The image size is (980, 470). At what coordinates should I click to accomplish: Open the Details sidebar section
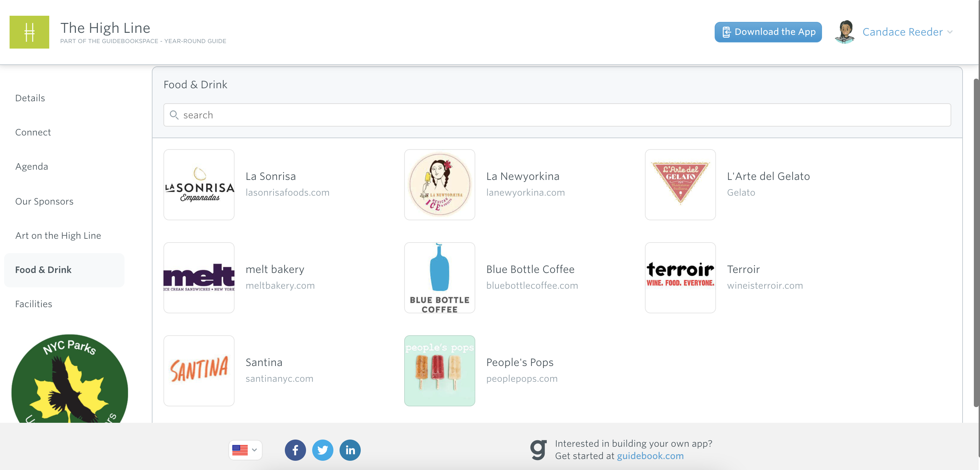30,98
